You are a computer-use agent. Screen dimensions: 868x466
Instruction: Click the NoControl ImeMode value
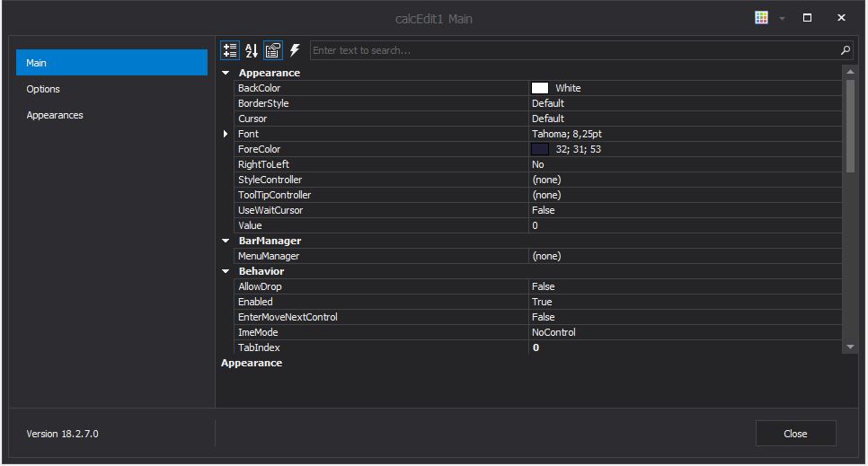tap(554, 332)
